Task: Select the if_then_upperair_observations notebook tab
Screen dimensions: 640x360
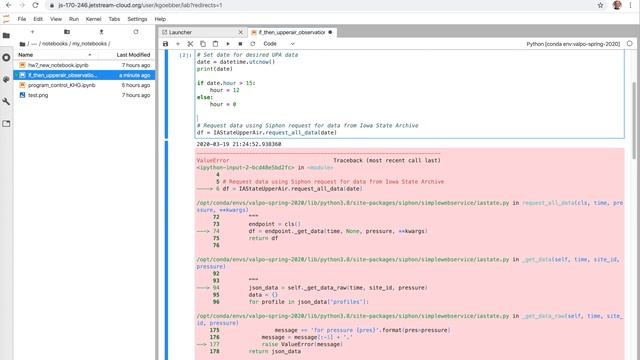Action: click(292, 32)
